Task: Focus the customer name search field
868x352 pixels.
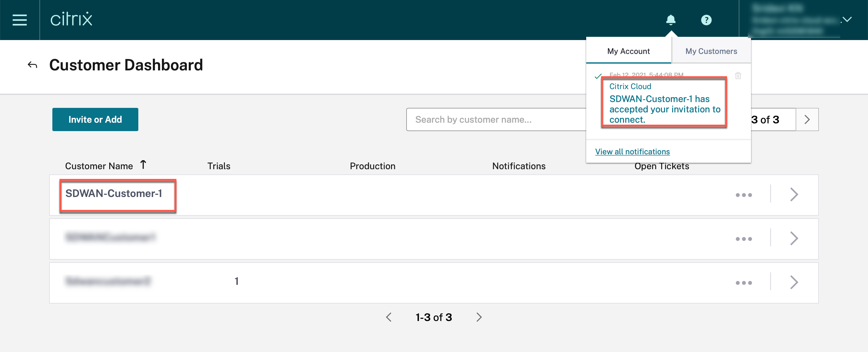Action: 496,119
